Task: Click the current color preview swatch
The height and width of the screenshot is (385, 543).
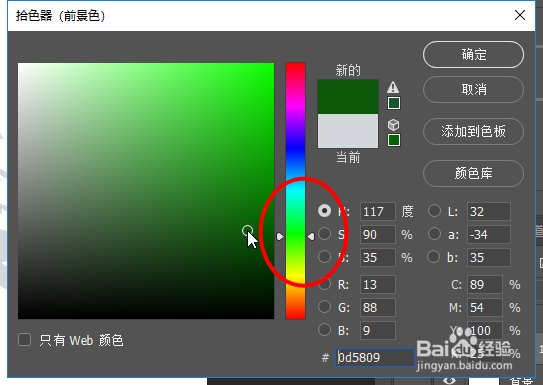Action: click(x=348, y=131)
